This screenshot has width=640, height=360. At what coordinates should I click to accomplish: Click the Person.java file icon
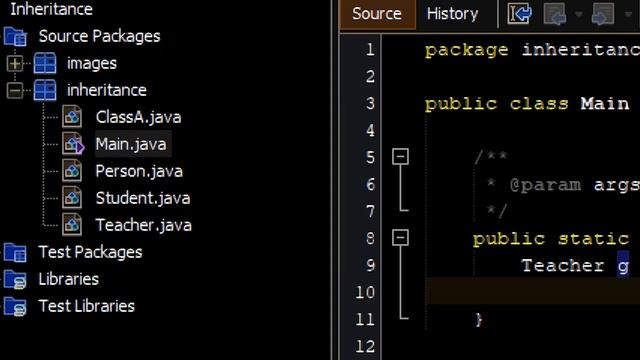72,171
